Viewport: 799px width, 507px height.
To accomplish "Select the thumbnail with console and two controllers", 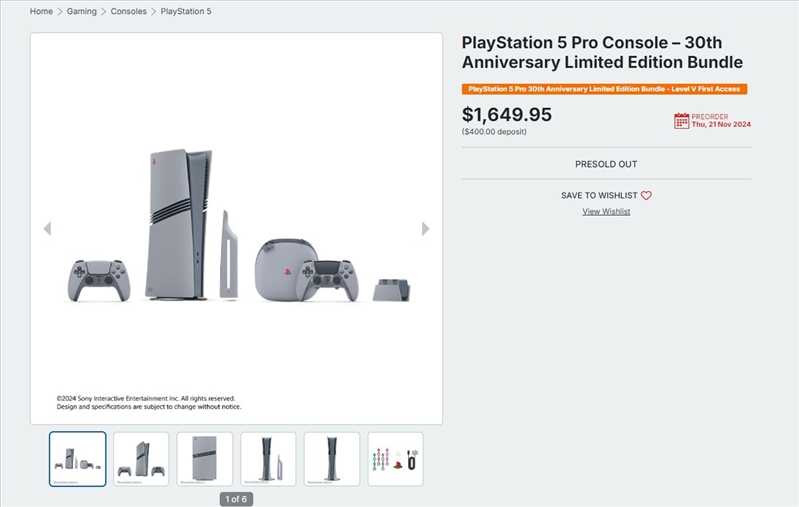I will (141, 459).
